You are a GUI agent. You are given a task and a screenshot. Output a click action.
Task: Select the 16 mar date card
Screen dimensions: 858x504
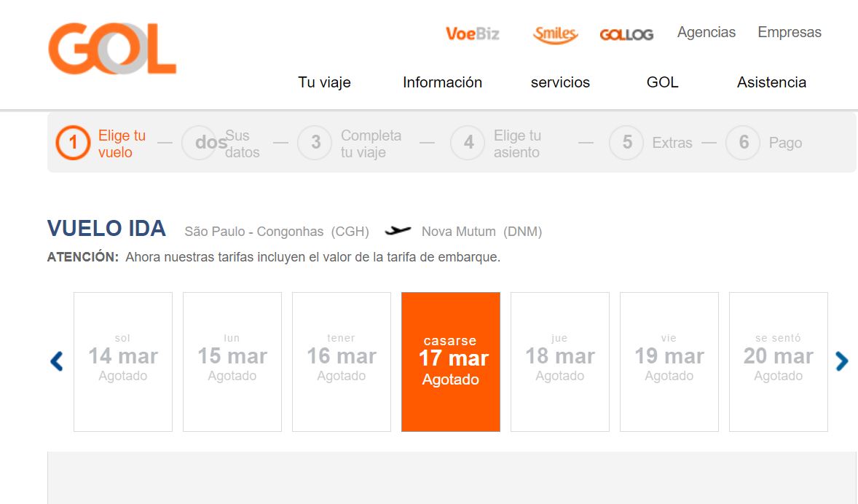pos(342,362)
